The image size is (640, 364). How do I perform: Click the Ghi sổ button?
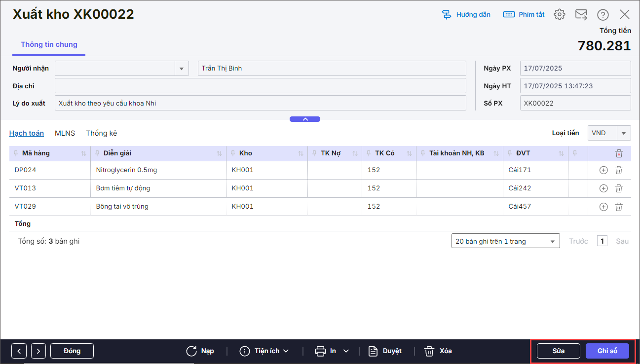click(x=607, y=351)
